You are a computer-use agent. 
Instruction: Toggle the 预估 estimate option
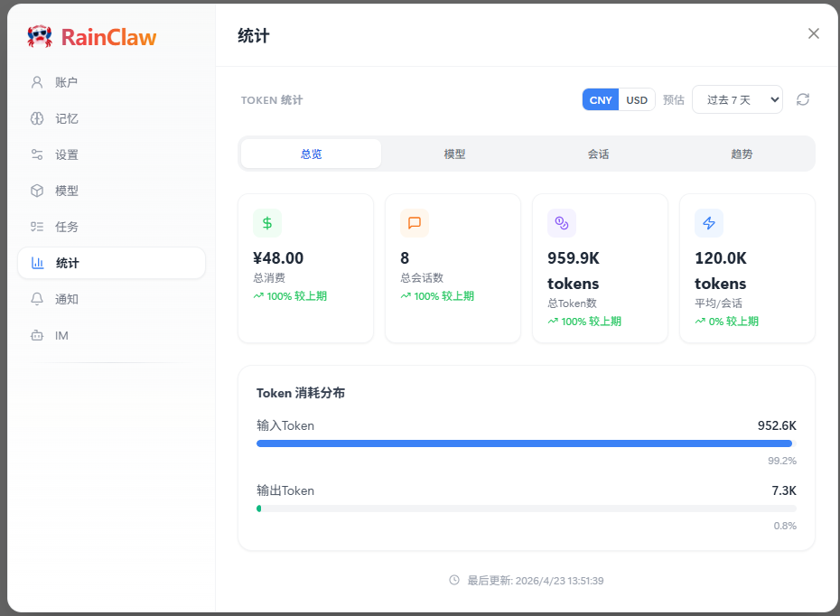(674, 99)
